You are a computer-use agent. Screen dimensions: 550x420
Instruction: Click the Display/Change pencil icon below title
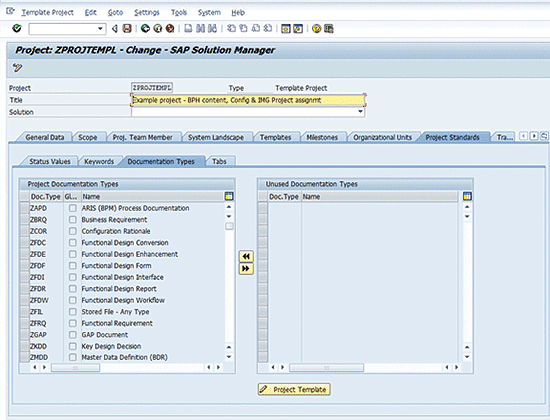tap(17, 67)
